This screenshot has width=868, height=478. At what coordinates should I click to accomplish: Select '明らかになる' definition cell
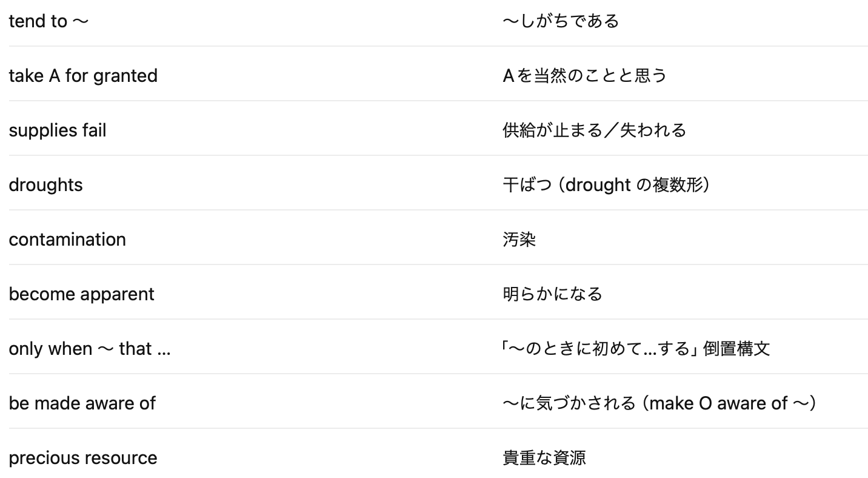(553, 294)
